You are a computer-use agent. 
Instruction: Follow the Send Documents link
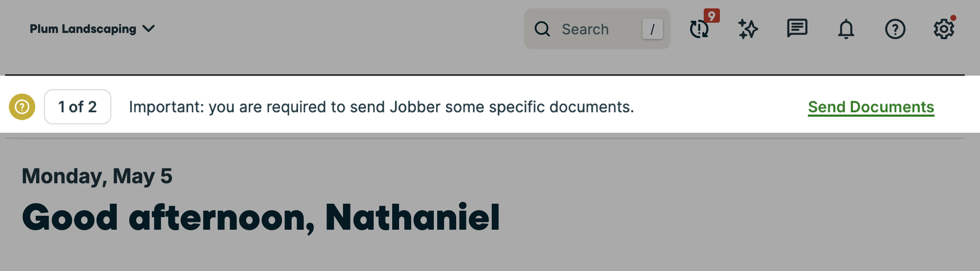(x=871, y=107)
